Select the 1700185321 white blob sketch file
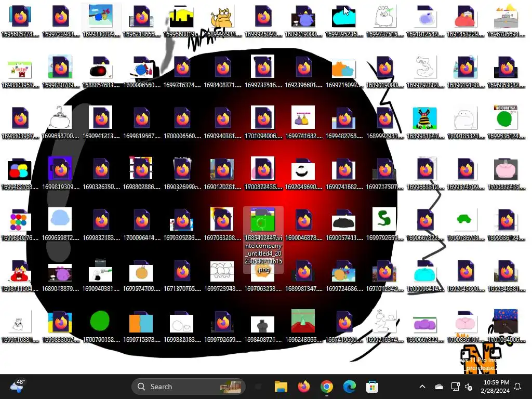This screenshot has width=532, height=399. tap(465, 123)
